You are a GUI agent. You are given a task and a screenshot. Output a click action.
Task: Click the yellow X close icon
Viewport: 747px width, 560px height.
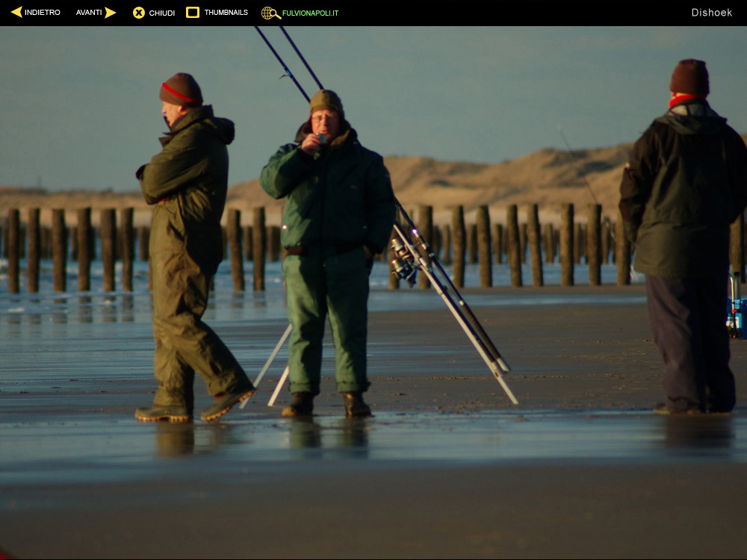tap(139, 13)
